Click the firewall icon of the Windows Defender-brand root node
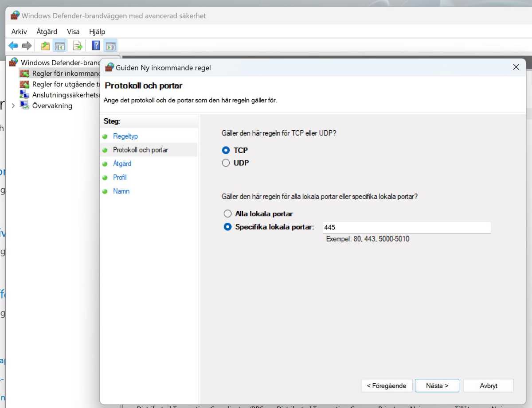 14,62
